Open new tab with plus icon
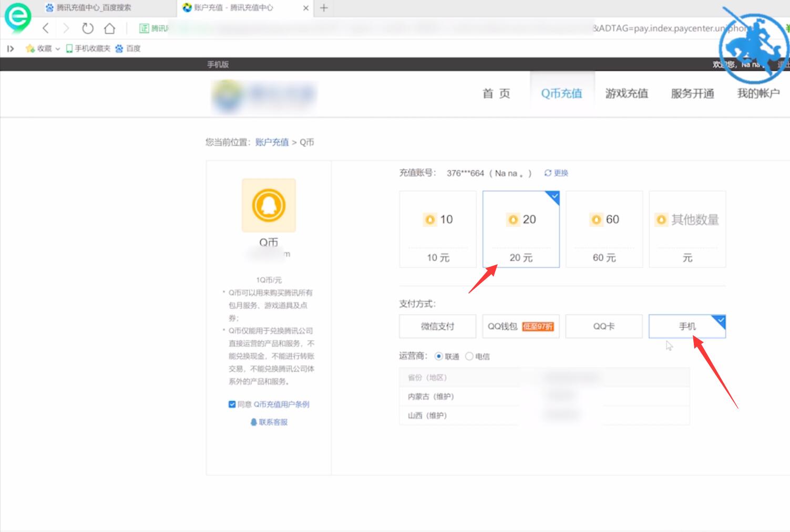Viewport: 790px width, 532px height. (x=324, y=8)
